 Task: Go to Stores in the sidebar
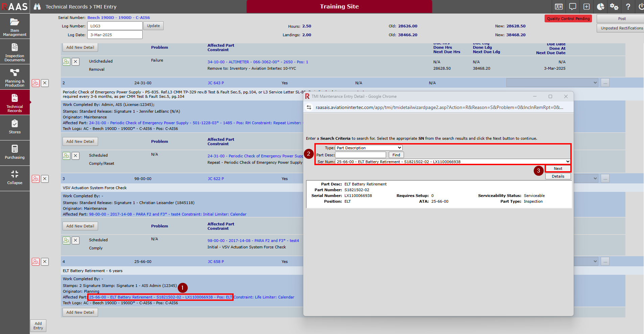(x=15, y=127)
